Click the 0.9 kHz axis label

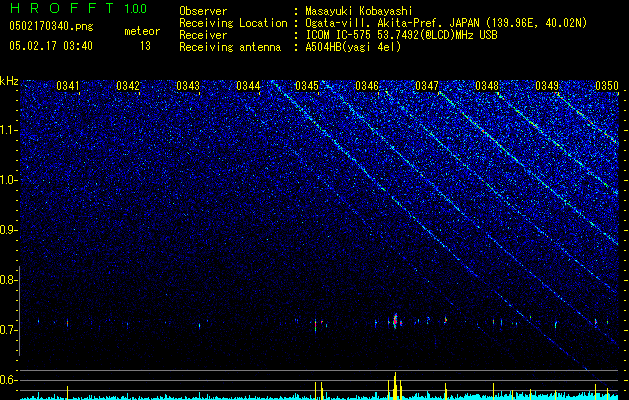tap(9, 230)
